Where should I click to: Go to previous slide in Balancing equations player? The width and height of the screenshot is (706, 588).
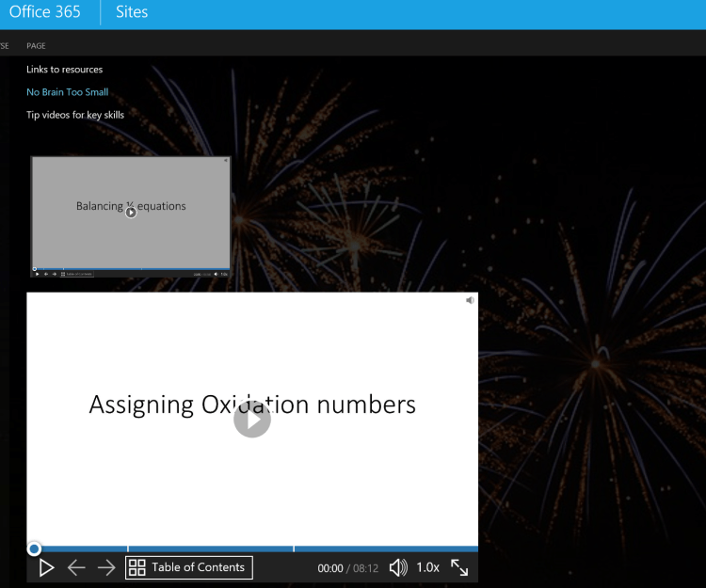click(46, 274)
